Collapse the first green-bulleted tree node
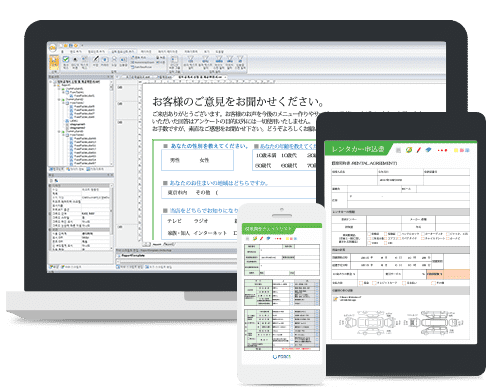 coord(59,89)
